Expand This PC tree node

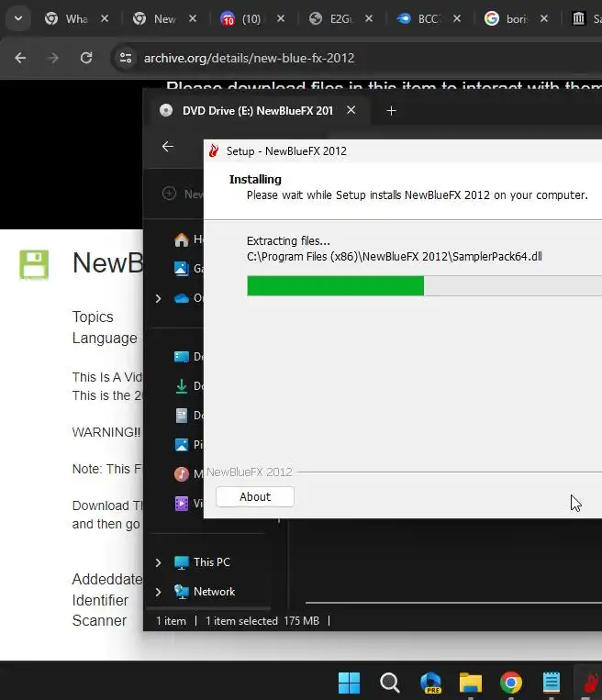pos(158,562)
